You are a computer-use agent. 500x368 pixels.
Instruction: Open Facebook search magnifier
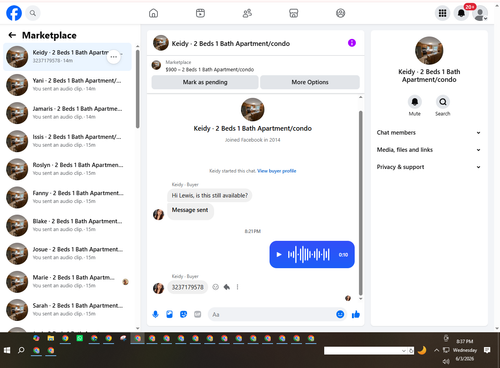pos(33,13)
